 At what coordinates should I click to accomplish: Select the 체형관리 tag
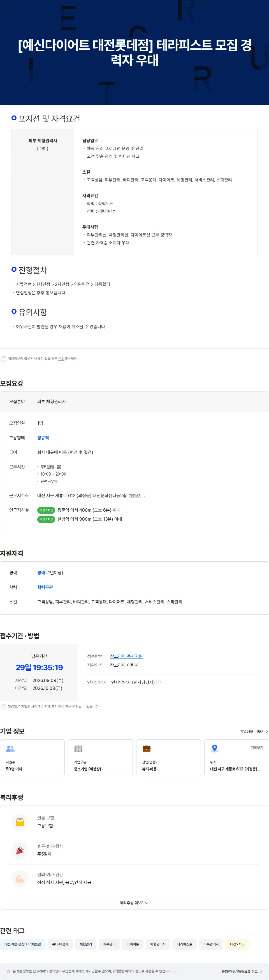(x=86, y=944)
